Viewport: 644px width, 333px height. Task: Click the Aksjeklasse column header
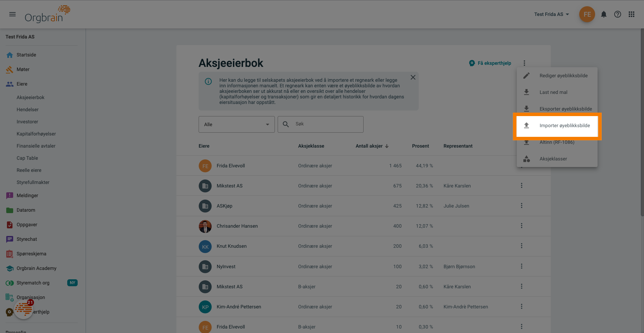(x=311, y=146)
